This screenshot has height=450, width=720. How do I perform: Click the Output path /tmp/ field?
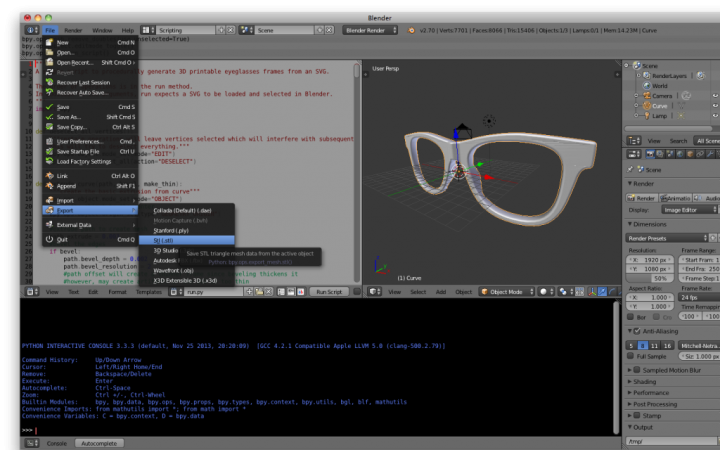673,442
